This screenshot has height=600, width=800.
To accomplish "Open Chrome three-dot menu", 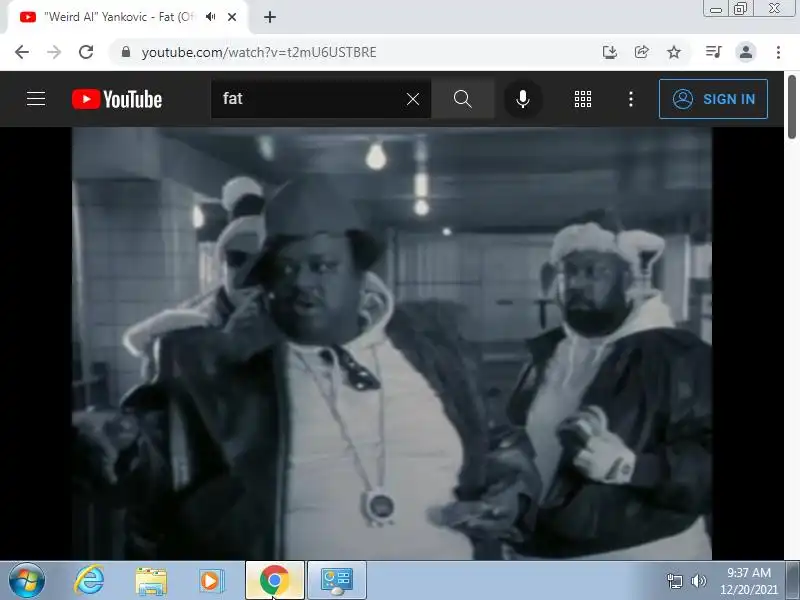I will click(x=778, y=52).
